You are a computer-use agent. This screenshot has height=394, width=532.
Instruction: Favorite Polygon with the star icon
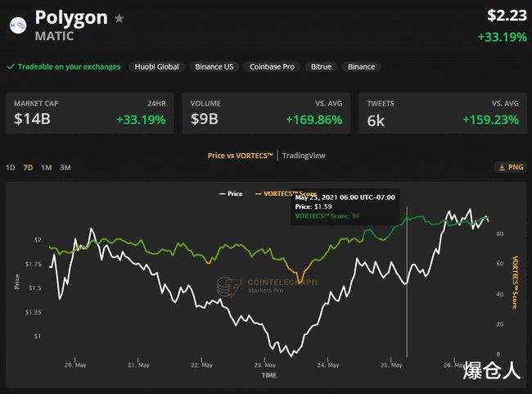(x=119, y=18)
